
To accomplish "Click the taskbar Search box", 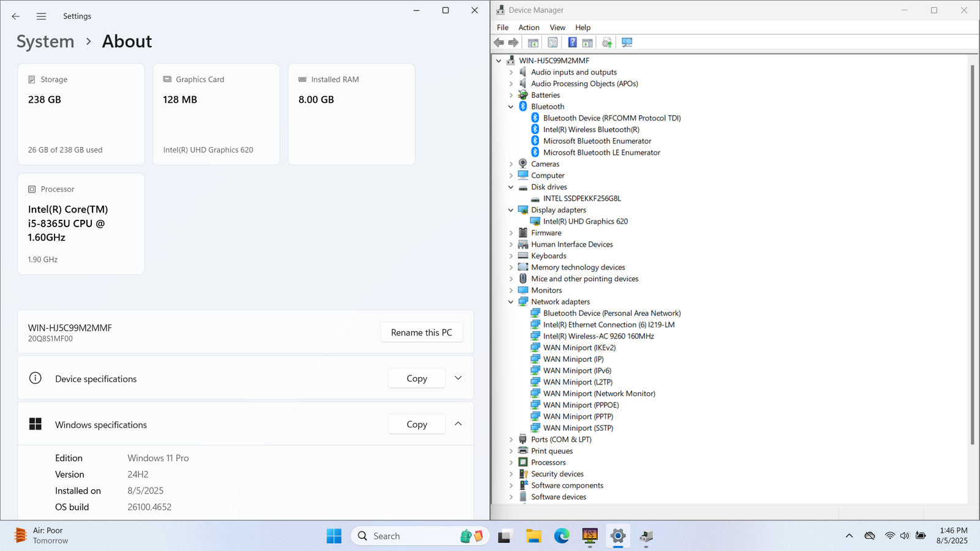I will [404, 536].
